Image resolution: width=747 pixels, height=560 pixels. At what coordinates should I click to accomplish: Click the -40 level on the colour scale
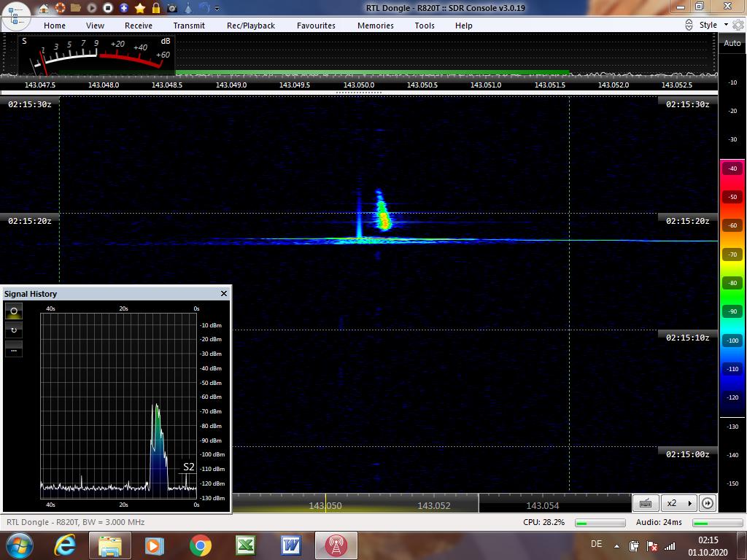click(732, 168)
